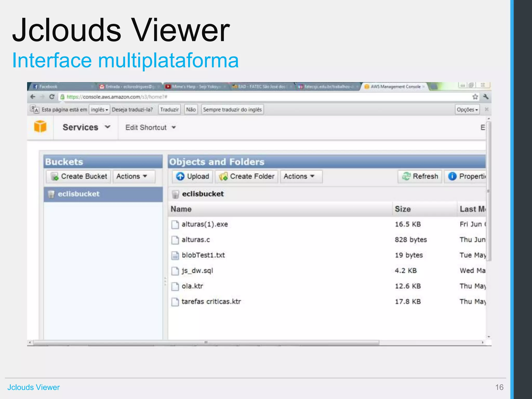Viewport: 532px width, 399px height.
Task: Select the alturas.c file name
Action: [196, 240]
